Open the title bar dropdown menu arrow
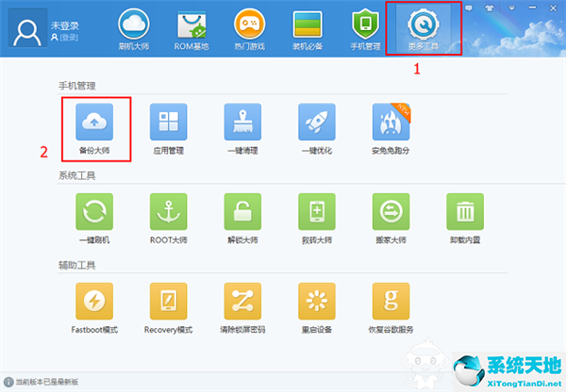The width and height of the screenshot is (566, 392). tap(511, 8)
